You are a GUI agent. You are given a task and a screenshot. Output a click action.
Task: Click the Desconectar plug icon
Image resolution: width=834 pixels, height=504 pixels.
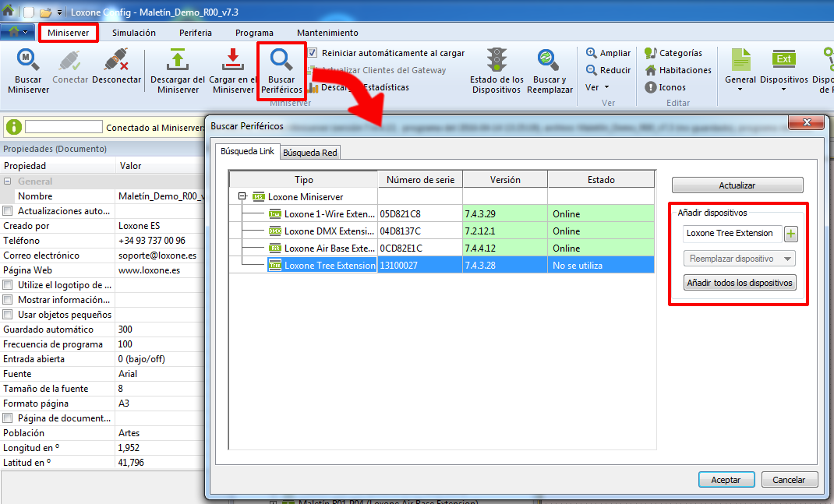[116, 61]
